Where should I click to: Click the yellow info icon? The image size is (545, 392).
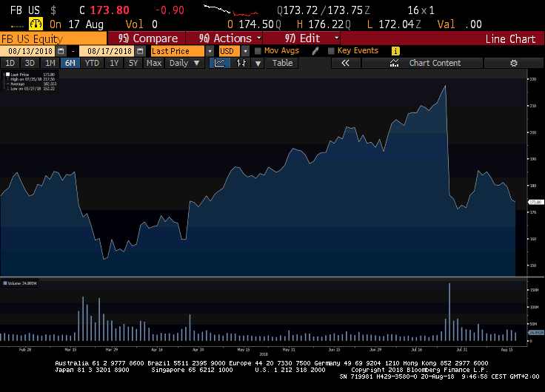coord(395,51)
